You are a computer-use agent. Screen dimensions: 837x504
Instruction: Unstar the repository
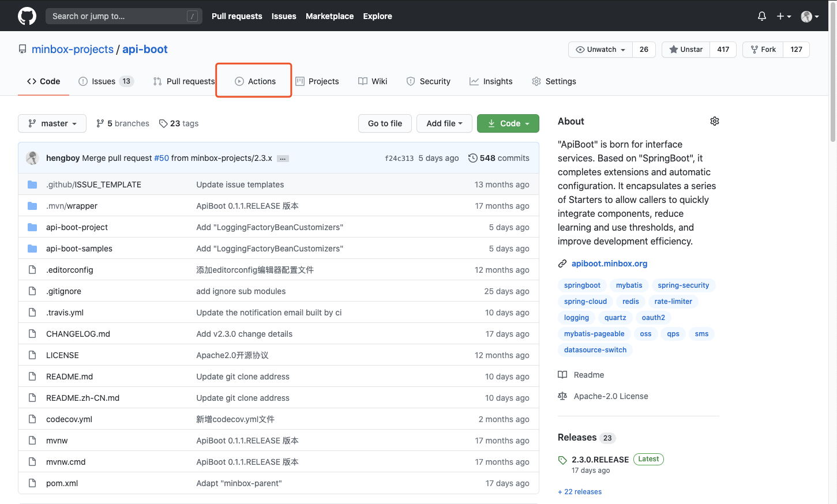click(686, 50)
